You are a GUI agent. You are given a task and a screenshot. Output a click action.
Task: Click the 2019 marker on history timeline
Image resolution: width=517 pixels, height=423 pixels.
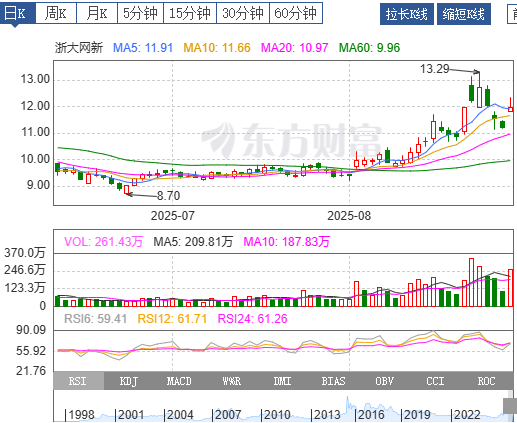tap(417, 415)
